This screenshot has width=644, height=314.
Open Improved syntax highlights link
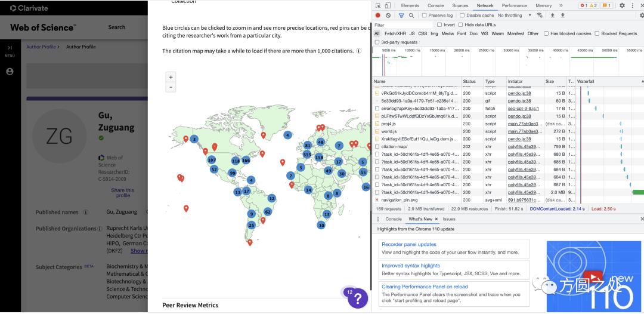[x=411, y=266]
